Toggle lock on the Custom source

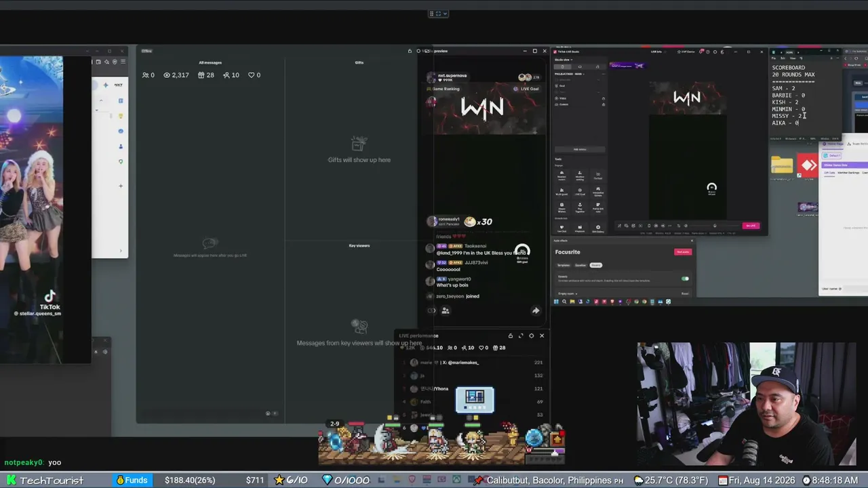coord(603,104)
